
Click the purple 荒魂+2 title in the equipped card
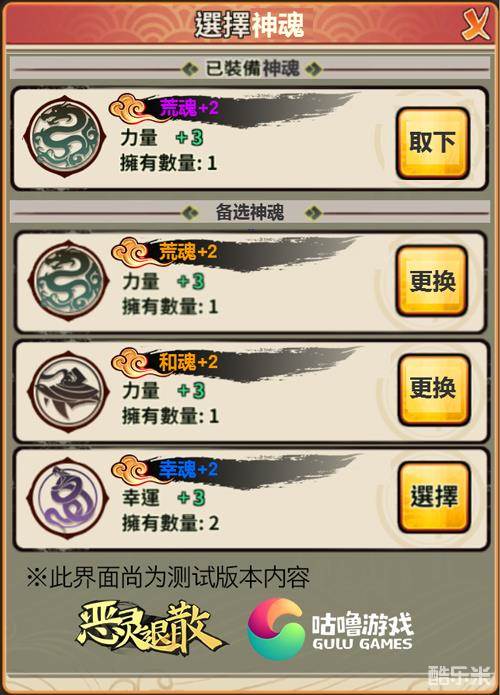[189, 108]
